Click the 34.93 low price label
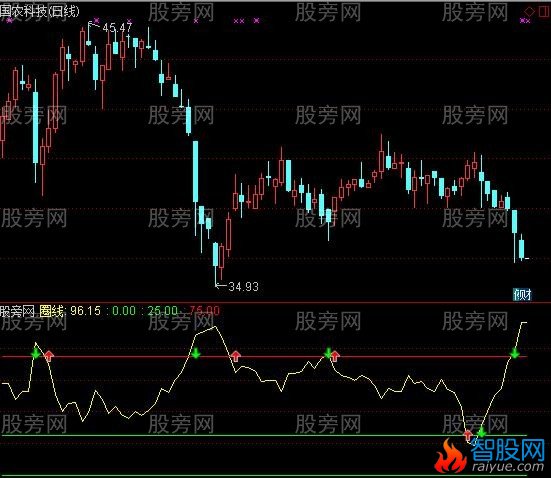 point(244,286)
